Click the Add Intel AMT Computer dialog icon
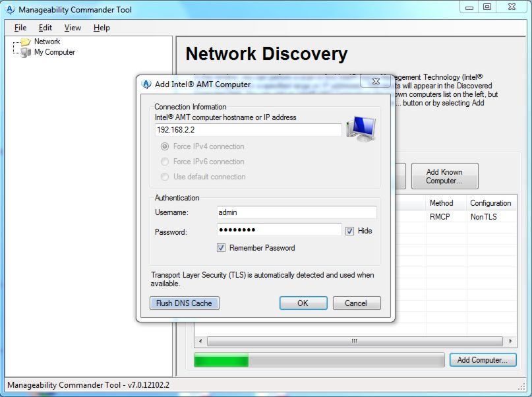This screenshot has width=532, height=397. click(146, 84)
